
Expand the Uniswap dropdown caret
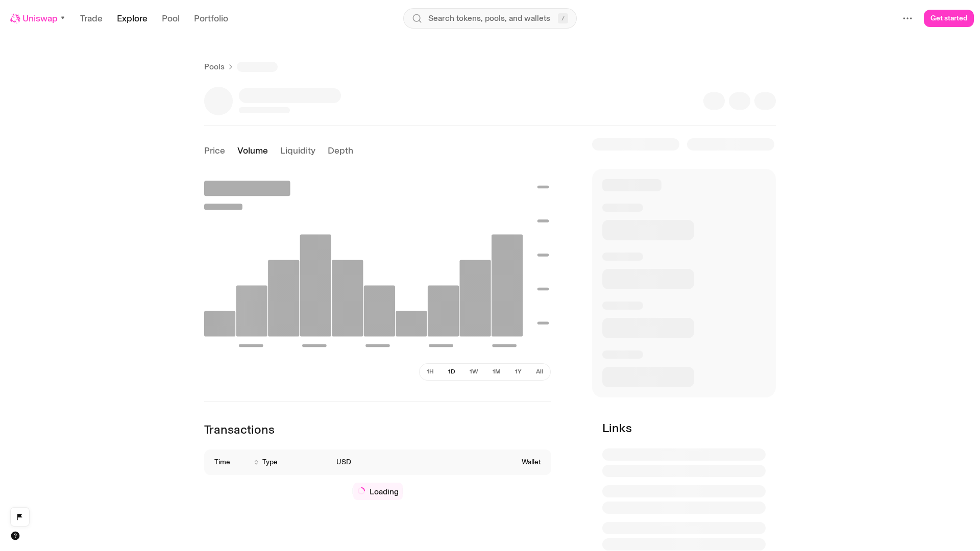tap(63, 18)
